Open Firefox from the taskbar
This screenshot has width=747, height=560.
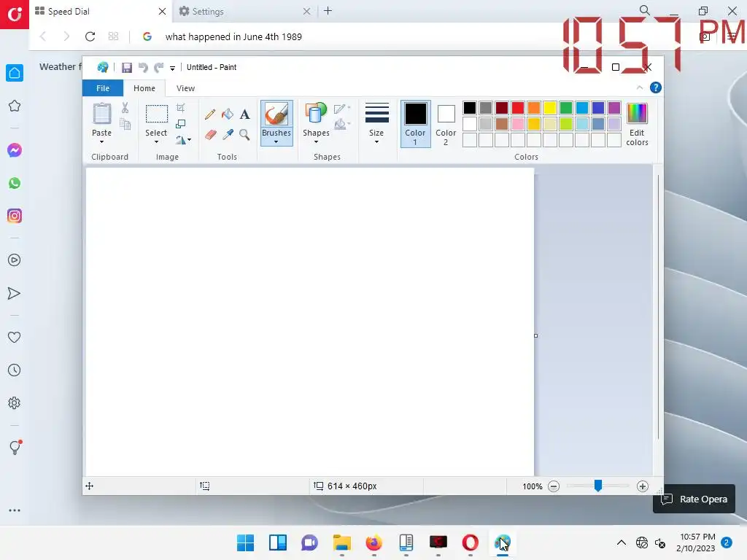(x=374, y=542)
